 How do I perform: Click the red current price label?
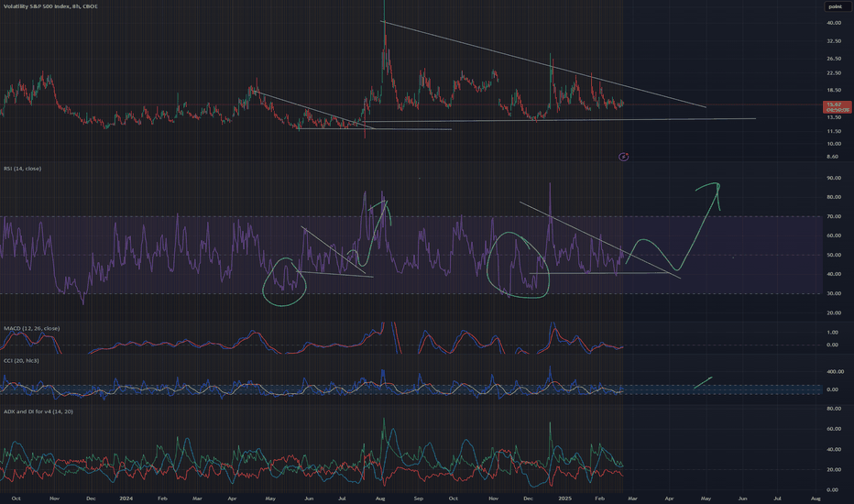(837, 107)
